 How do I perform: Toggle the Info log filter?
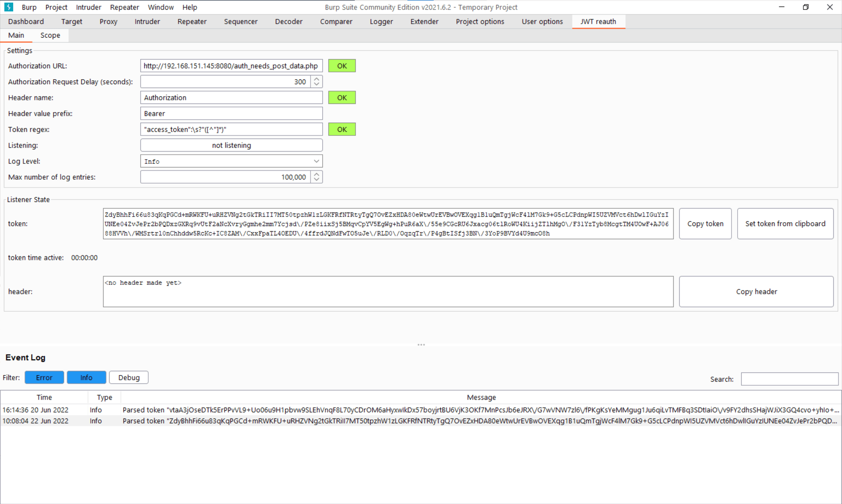tap(86, 377)
